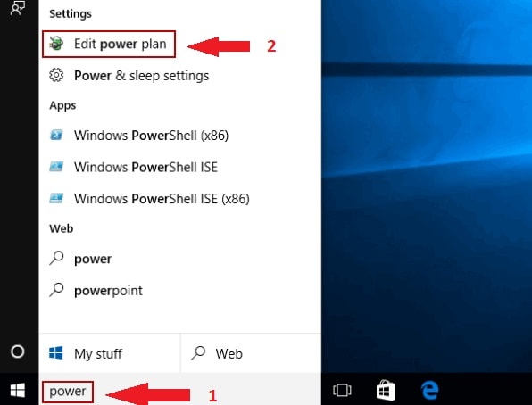The height and width of the screenshot is (405, 532).
Task: Click the Power & sleep gear icon
Action: point(56,75)
